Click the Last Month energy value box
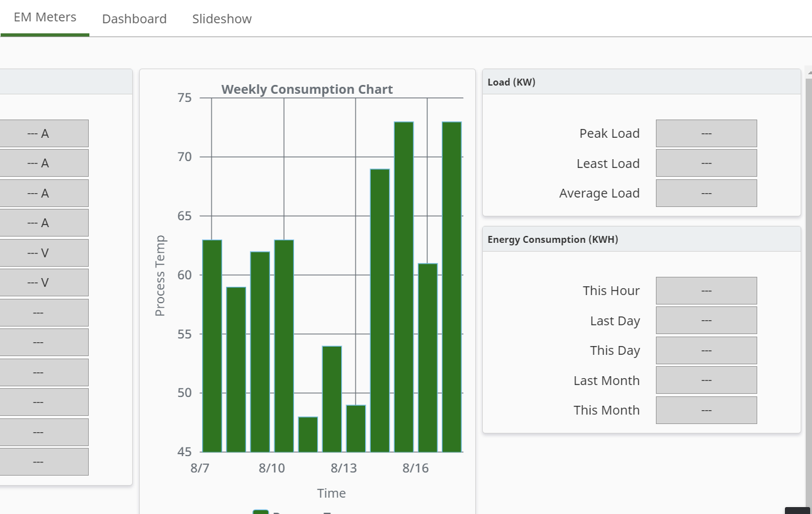Viewport: 812px width, 514px height. [x=706, y=380]
